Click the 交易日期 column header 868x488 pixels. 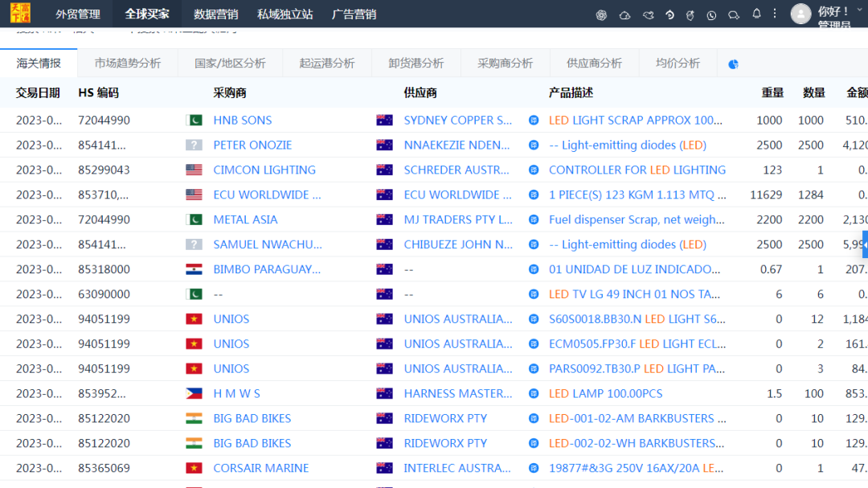38,93
